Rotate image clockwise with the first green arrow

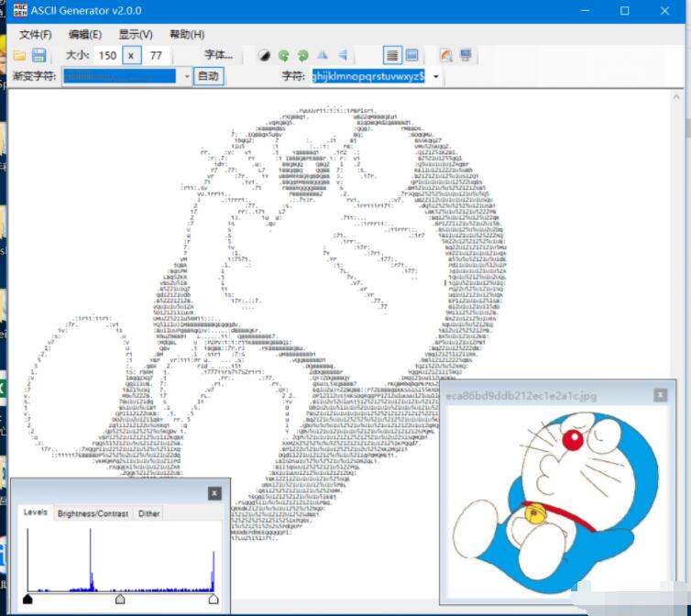(x=283, y=56)
